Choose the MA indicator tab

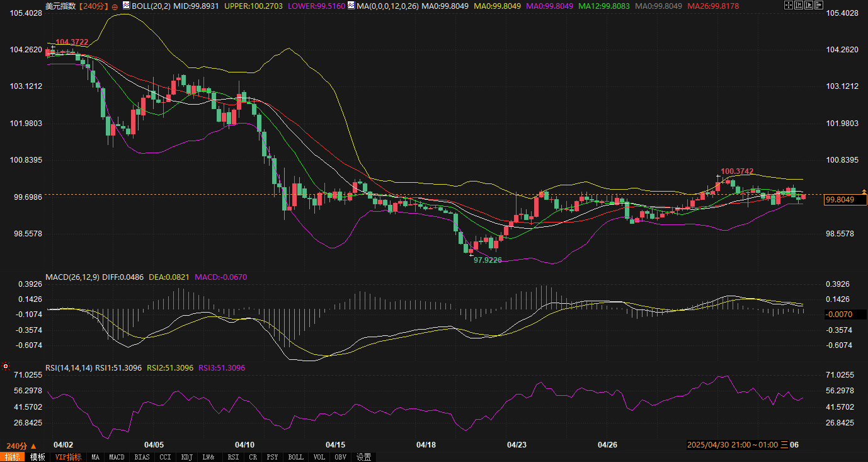95,457
